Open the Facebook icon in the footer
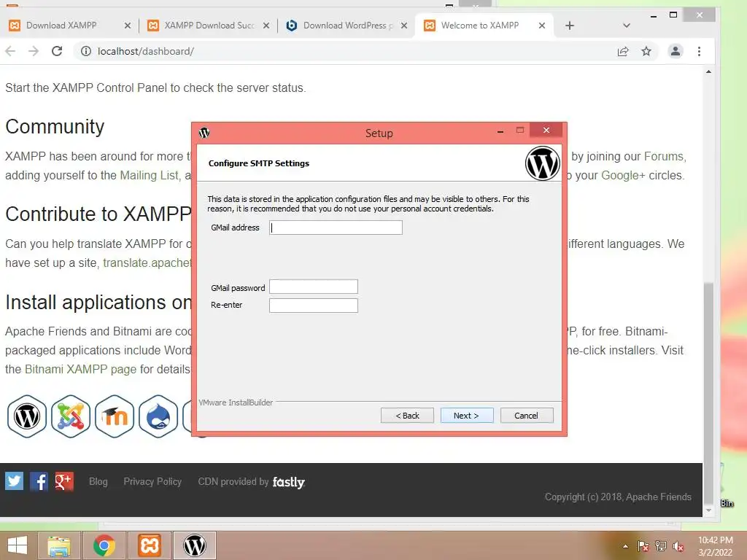The height and width of the screenshot is (560, 747). [x=39, y=481]
